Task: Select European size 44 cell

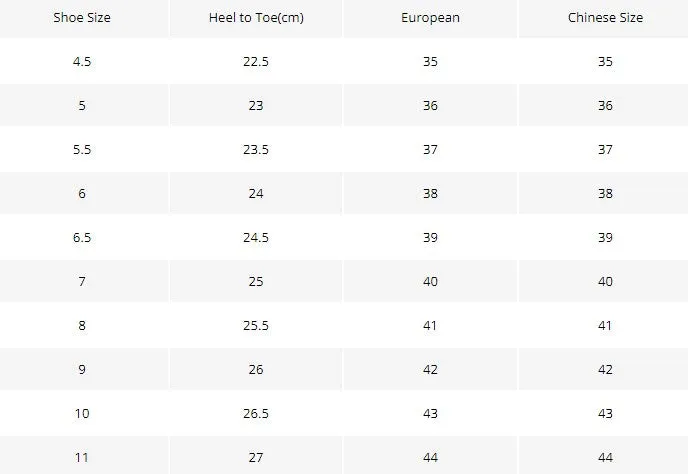Action: pyautogui.click(x=430, y=458)
